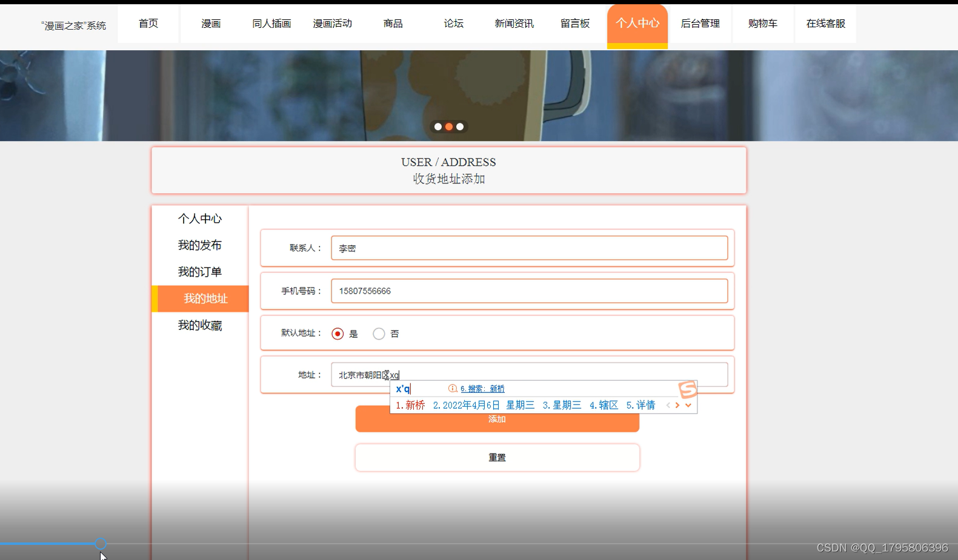The image size is (958, 560).
Task: Choose IME candidate 5 详情
Action: point(640,405)
